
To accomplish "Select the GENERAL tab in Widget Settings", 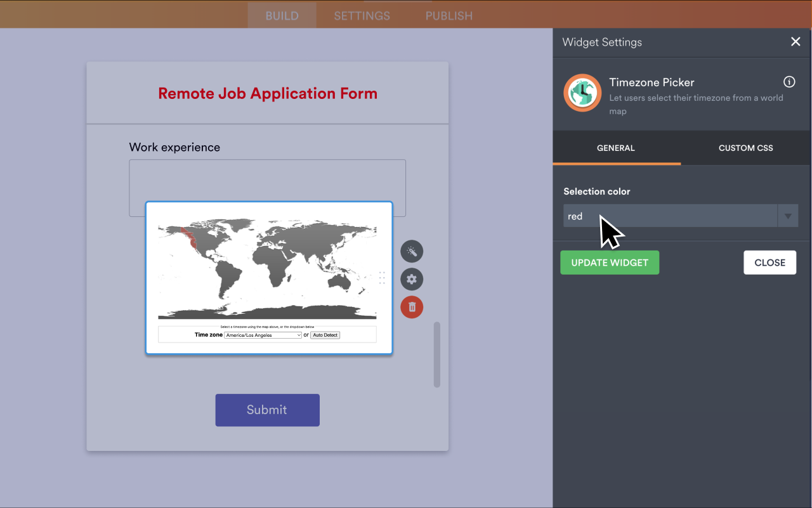I will [616, 148].
